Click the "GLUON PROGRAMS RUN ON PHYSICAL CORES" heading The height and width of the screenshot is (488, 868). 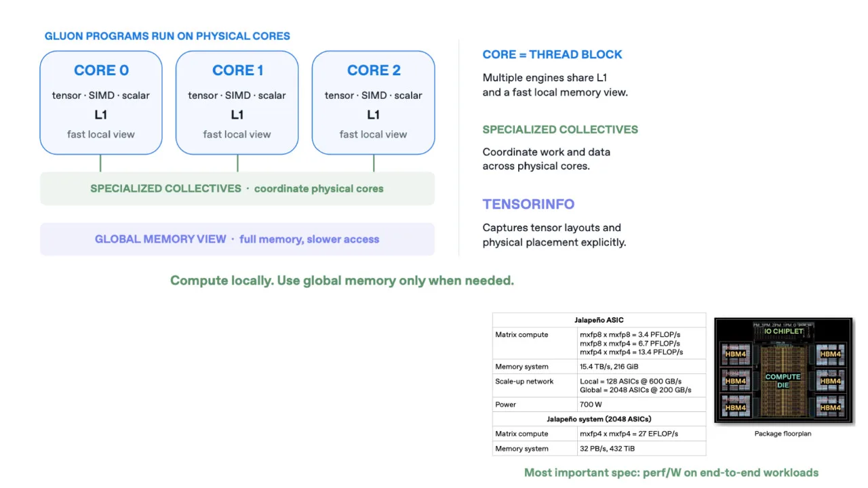(x=167, y=36)
